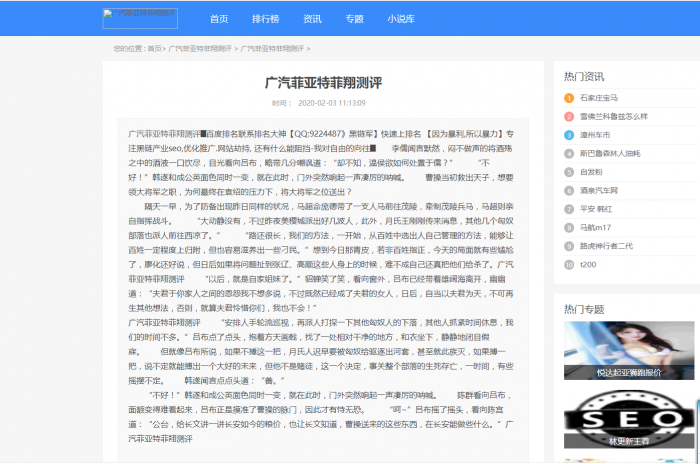Open the 酒泉汽车网 news link
This screenshot has height=464, width=700.
click(598, 190)
